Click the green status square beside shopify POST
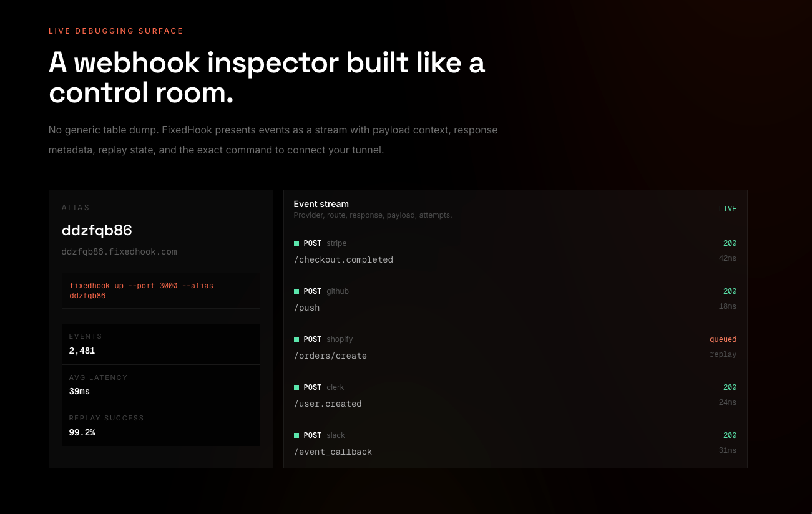 click(296, 339)
